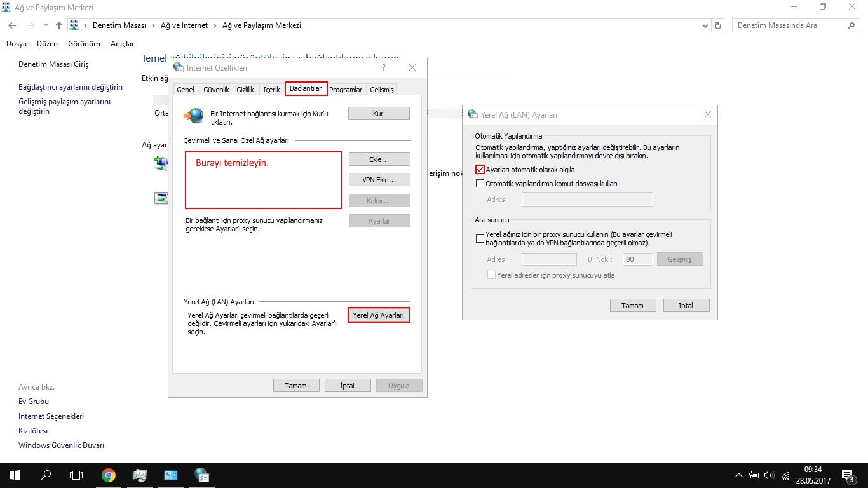Screen dimensions: 868x488
Task: Click the network tray icon
Action: pos(785,475)
